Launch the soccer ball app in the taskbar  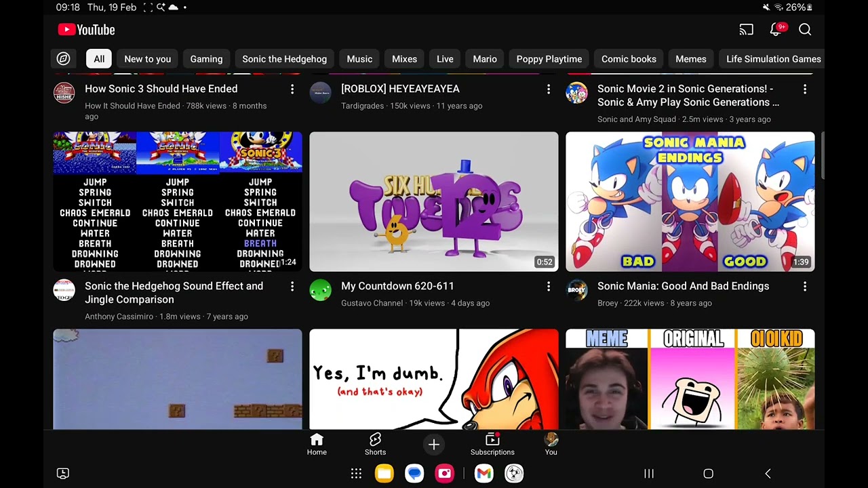(x=514, y=474)
